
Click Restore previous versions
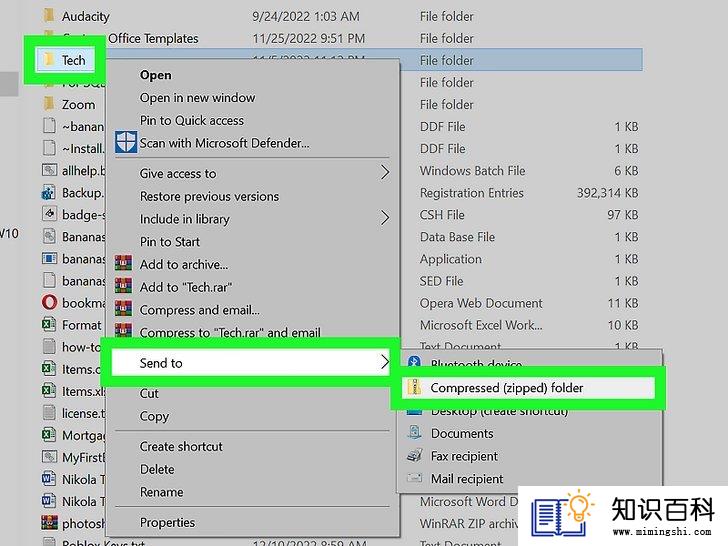(x=209, y=196)
